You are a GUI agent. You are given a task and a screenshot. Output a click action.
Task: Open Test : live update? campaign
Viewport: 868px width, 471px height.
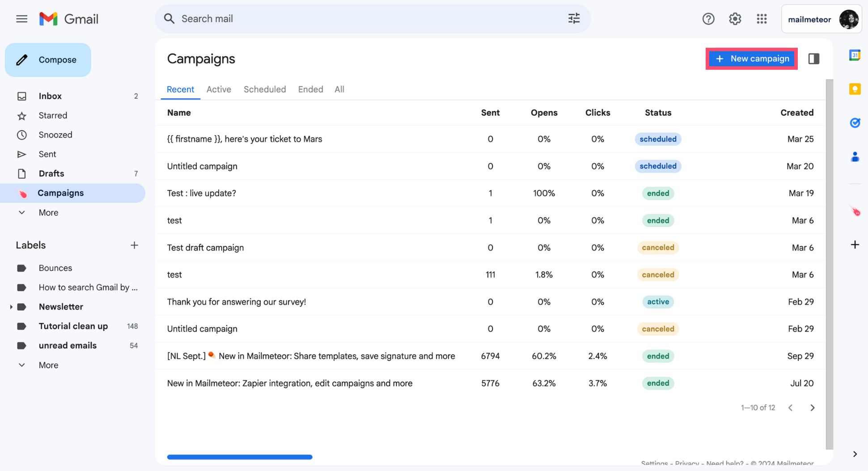[490, 193]
